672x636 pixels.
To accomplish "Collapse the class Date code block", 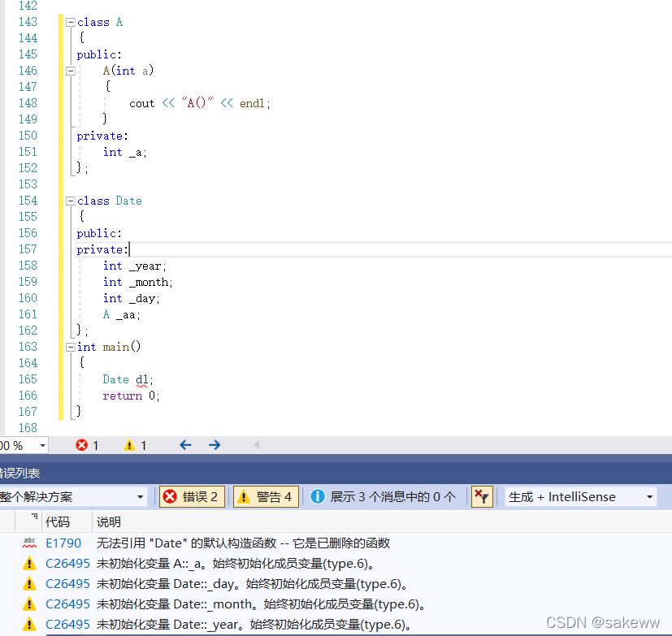I will tap(71, 201).
